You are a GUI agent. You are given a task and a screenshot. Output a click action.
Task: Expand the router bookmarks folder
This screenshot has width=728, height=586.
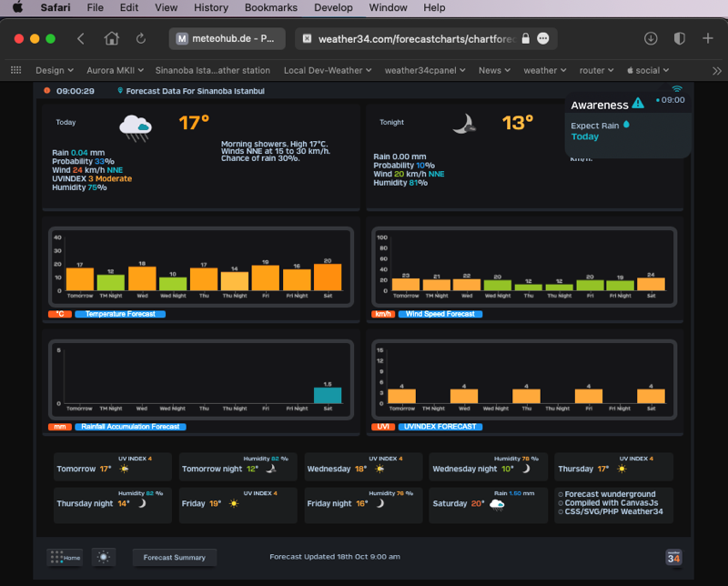596,71
